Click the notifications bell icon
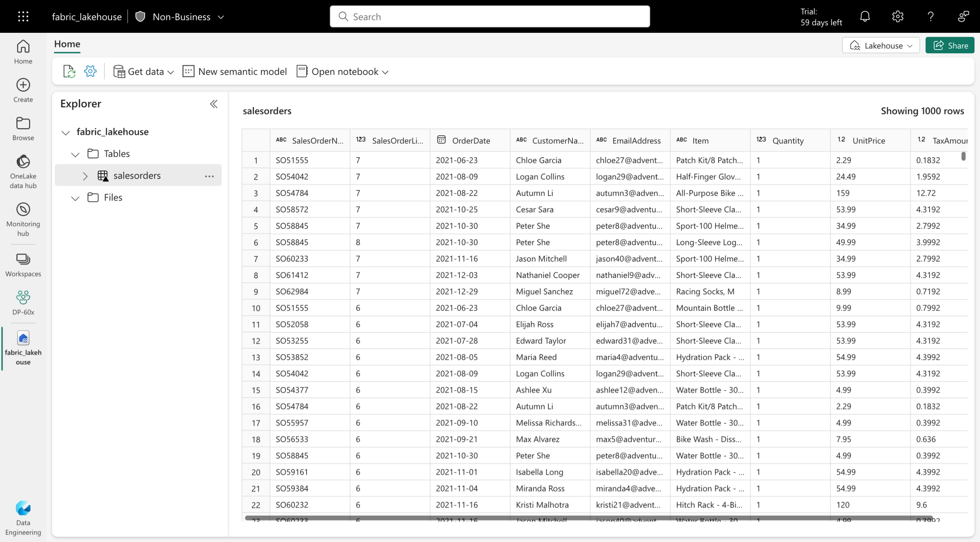980x542 pixels. pyautogui.click(x=866, y=17)
